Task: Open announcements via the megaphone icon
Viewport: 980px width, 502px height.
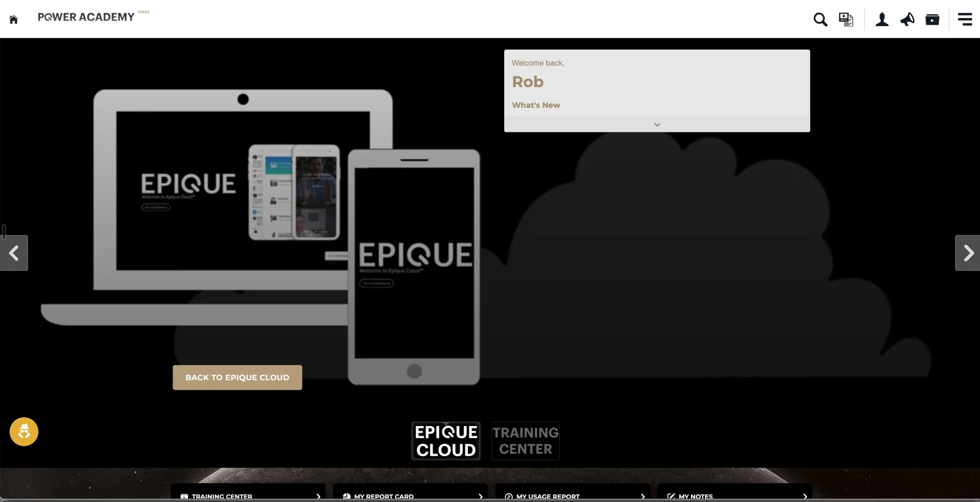Action: (x=907, y=20)
